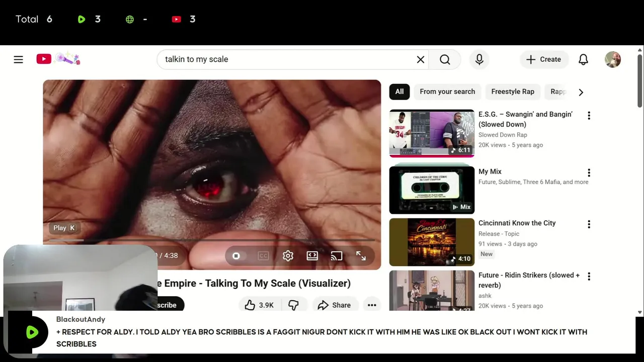Open options for E.S.G. Swangin' and Bangin'
The image size is (644, 362).
589,116
